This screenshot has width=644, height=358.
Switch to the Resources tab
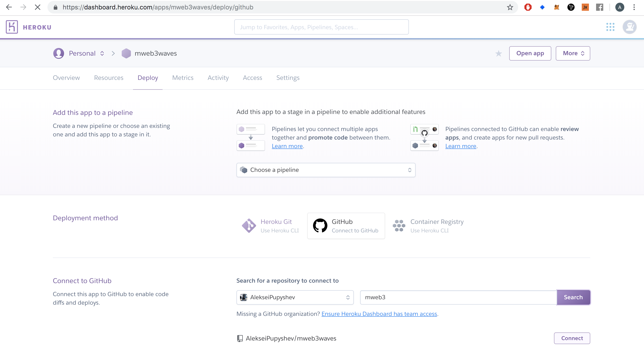[109, 78]
